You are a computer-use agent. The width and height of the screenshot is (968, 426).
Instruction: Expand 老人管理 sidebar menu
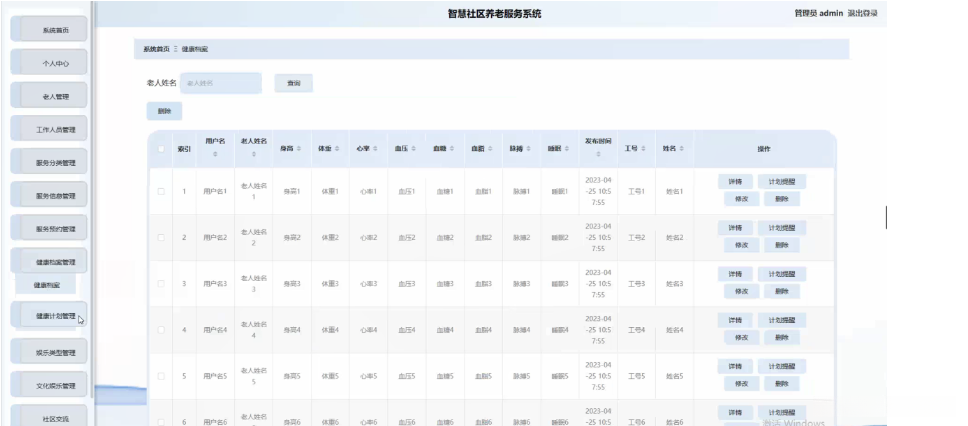pyautogui.click(x=49, y=96)
